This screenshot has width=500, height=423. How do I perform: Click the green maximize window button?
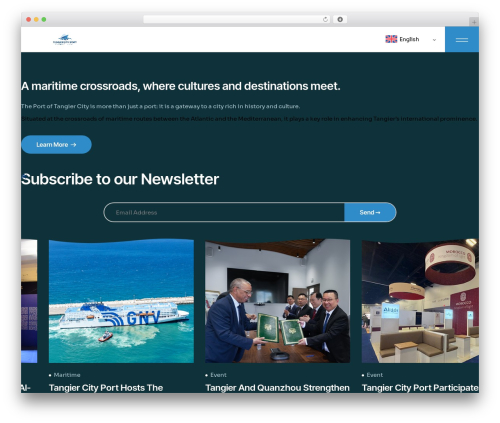click(x=44, y=19)
